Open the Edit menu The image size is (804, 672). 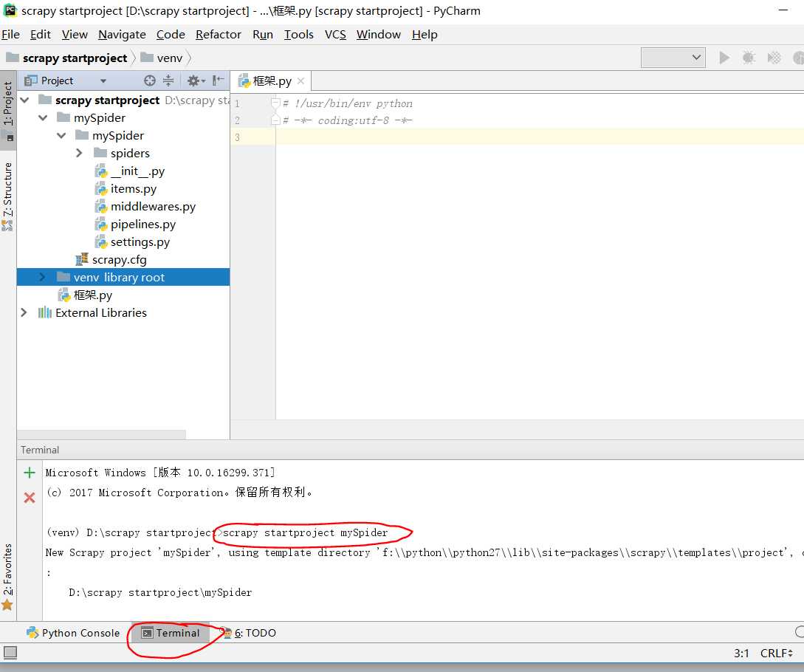coord(41,35)
